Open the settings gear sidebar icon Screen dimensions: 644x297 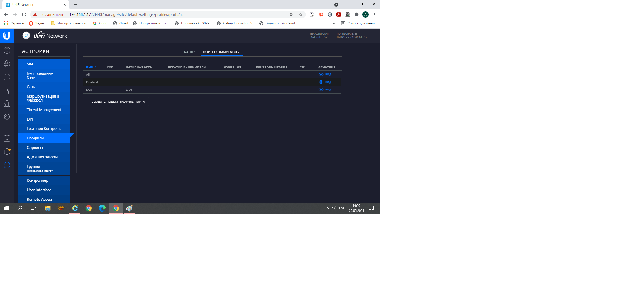click(7, 165)
